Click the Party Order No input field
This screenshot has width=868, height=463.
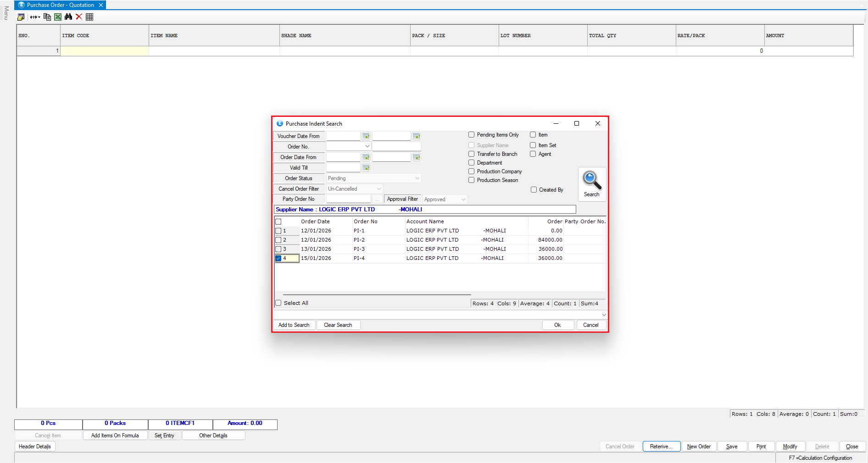tap(348, 199)
